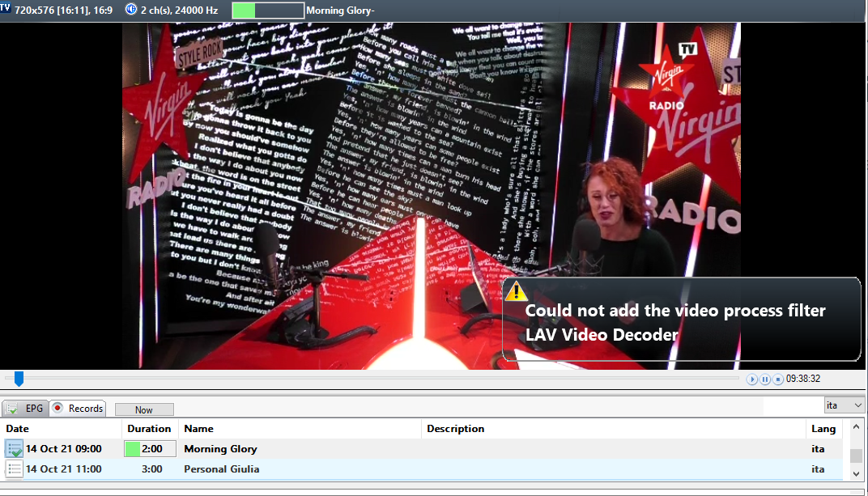
Task: Click the 09:38:32 time display
Action: (803, 379)
